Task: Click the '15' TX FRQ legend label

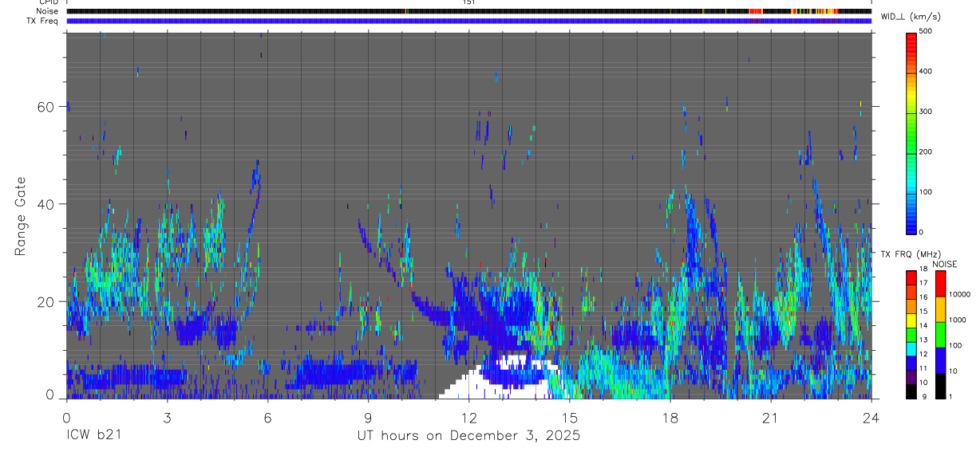Action: pyautogui.click(x=924, y=312)
